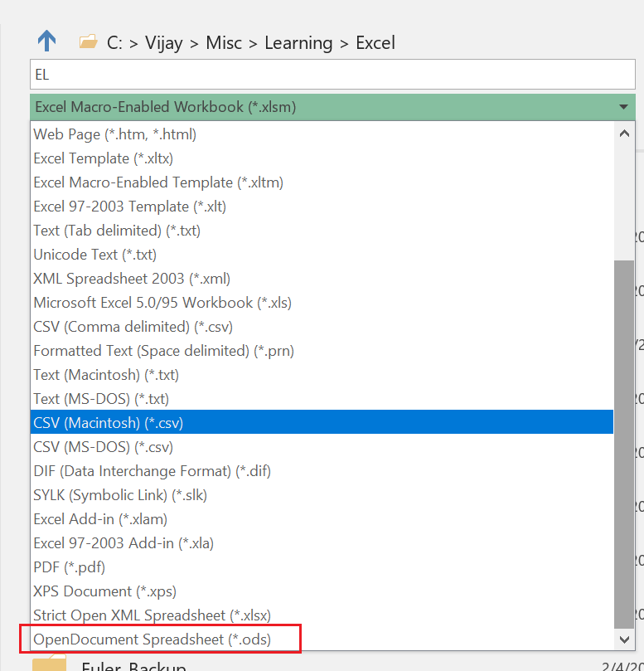
Task: Click the file type dropdown arrow
Action: pyautogui.click(x=623, y=107)
